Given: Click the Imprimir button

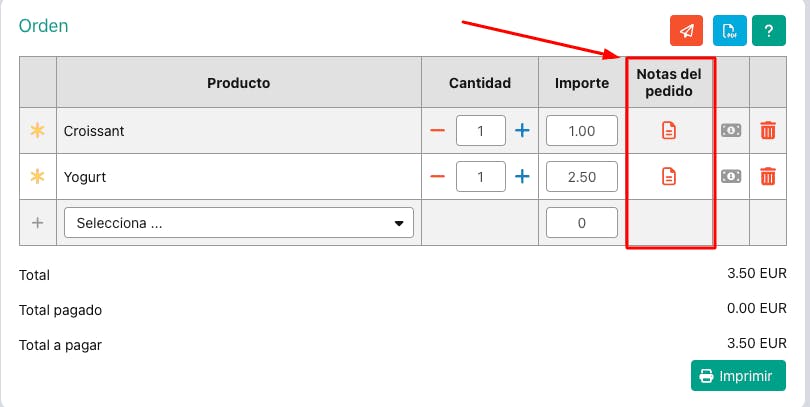Looking at the screenshot, I should tap(738, 376).
